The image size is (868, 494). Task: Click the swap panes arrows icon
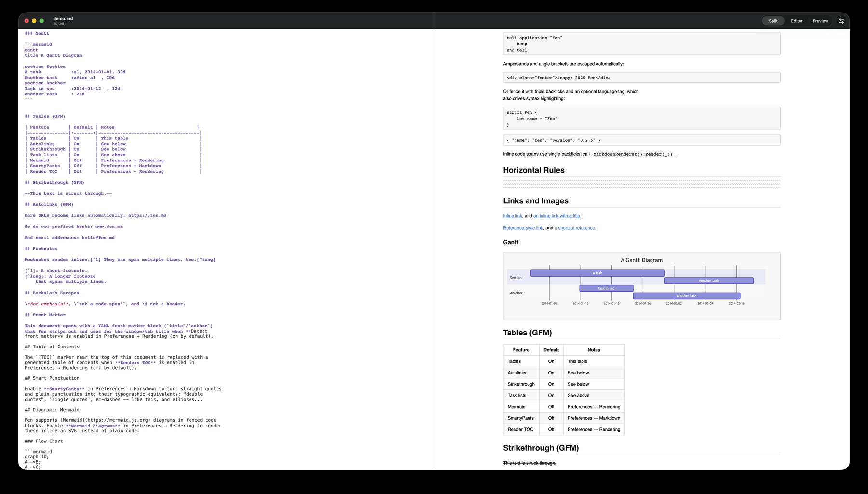click(841, 21)
